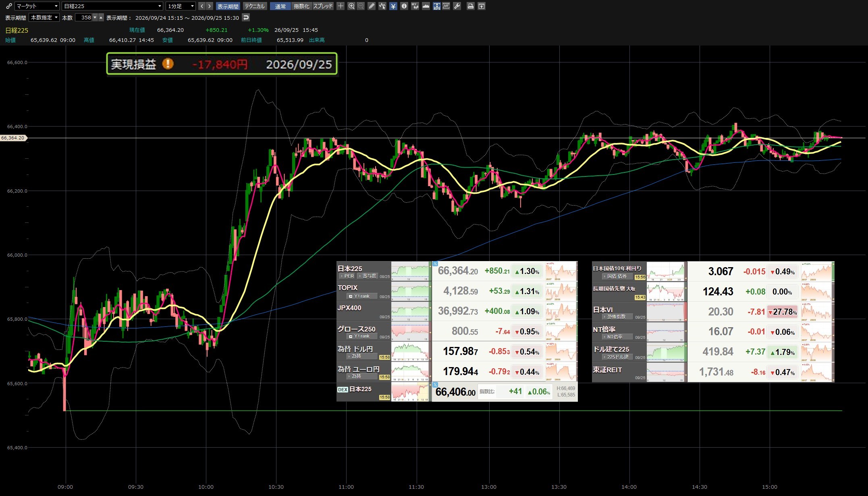
Task: Click the print chart icon
Action: point(470,6)
